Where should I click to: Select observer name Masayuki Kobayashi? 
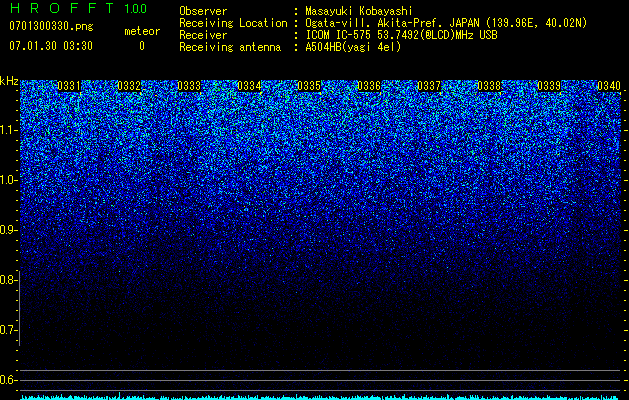[359, 11]
